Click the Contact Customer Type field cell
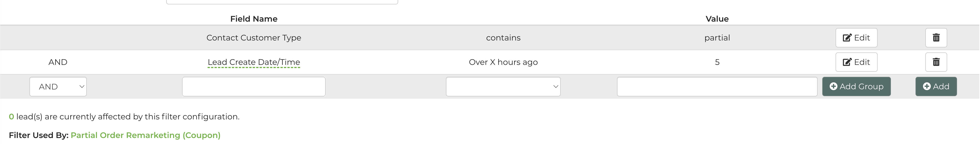The height and width of the screenshot is (144, 980). tap(254, 38)
